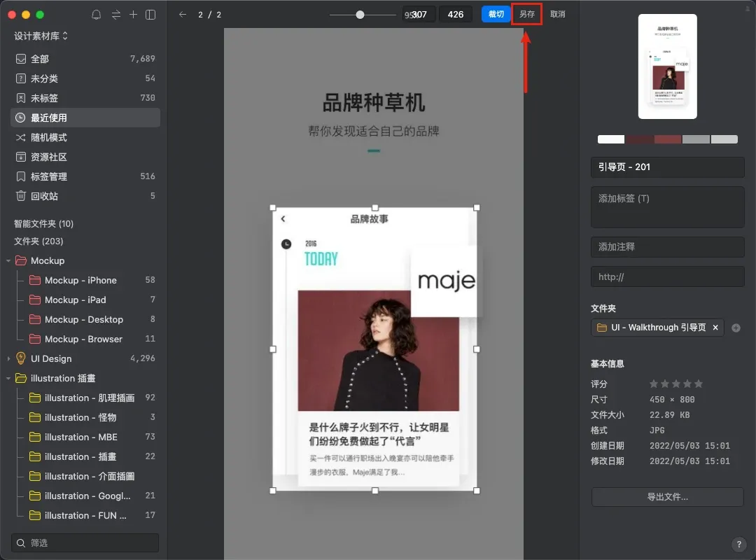Click the top-left crop handle
The width and height of the screenshot is (756, 560).
point(273,208)
